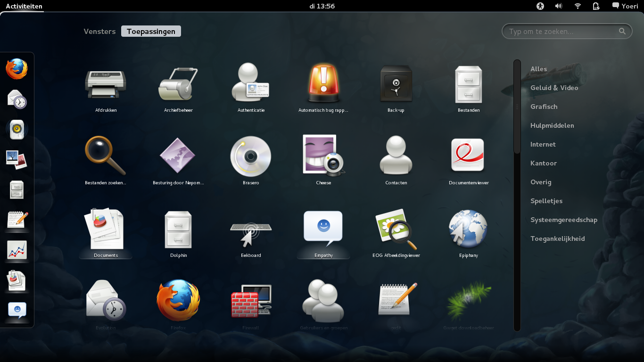
Task: Open Bestanden zoeken magnifier app
Action: point(106,161)
